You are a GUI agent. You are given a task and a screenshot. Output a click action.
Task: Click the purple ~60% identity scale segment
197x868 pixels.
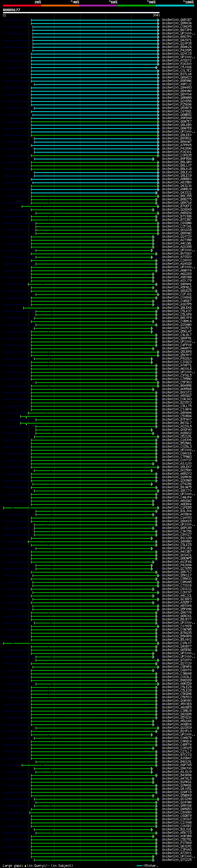99,6
